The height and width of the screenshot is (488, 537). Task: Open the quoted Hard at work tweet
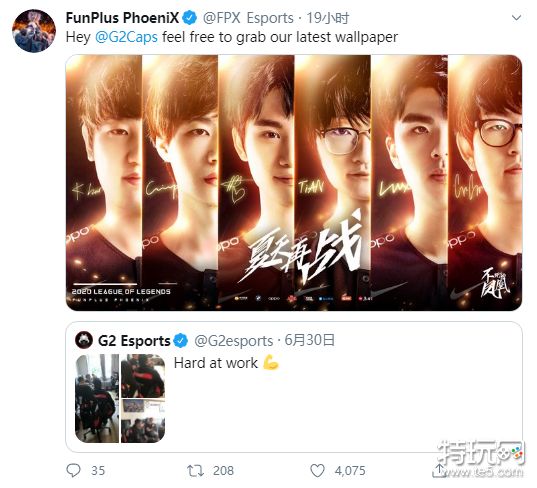pos(294,387)
